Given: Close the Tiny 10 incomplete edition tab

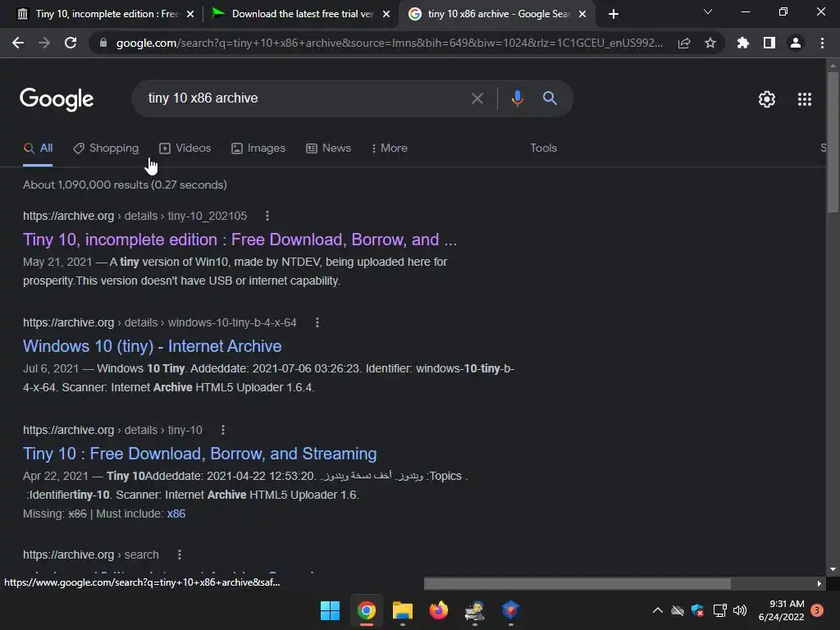Looking at the screenshot, I should coord(190,14).
